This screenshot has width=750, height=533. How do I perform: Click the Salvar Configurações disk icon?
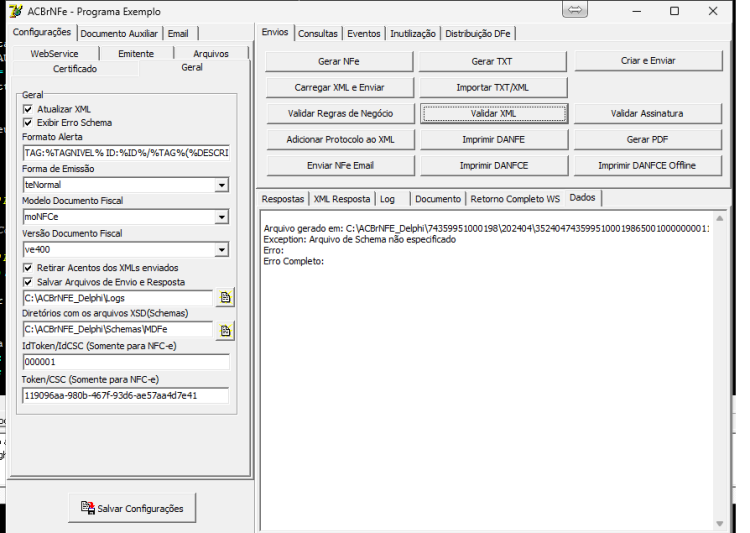tap(88, 507)
